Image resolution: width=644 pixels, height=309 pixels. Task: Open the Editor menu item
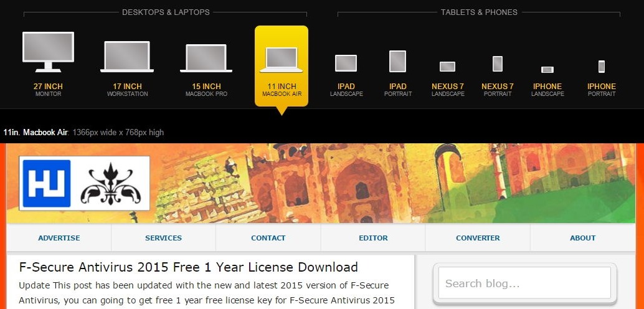373,238
